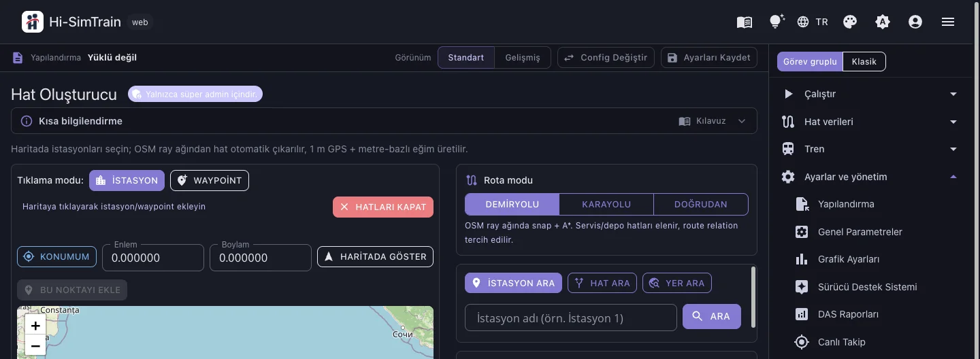Image resolution: width=980 pixels, height=359 pixels.
Task: Click the Ayarlar ve yönetim gear icon
Action: [788, 177]
